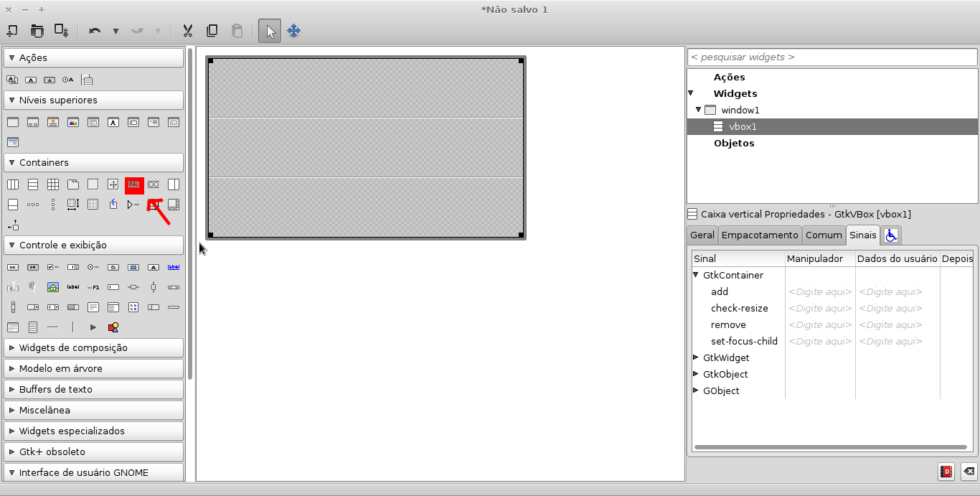The height and width of the screenshot is (496, 980).
Task: Click the Dados do usuário column header
Action: (x=897, y=258)
